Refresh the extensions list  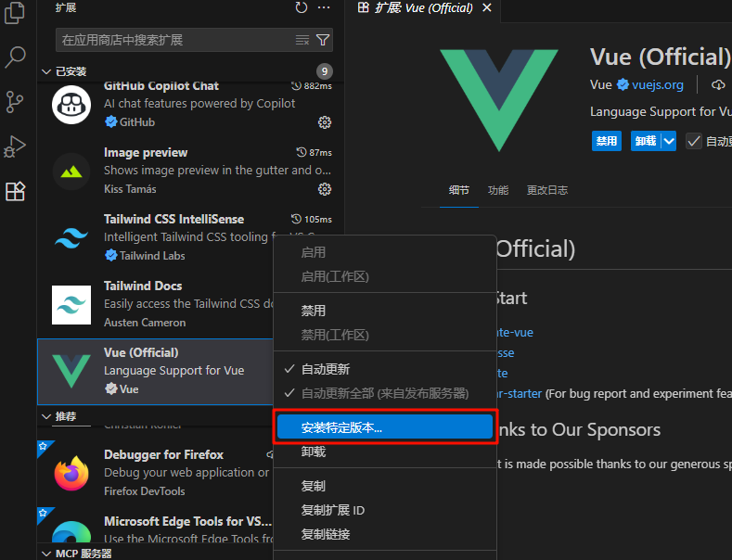302,7
